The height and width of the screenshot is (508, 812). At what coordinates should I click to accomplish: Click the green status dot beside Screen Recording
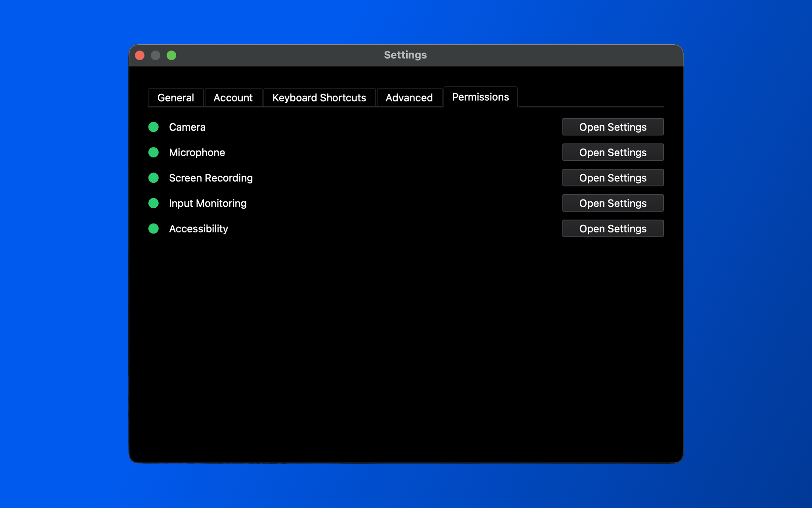coord(154,178)
